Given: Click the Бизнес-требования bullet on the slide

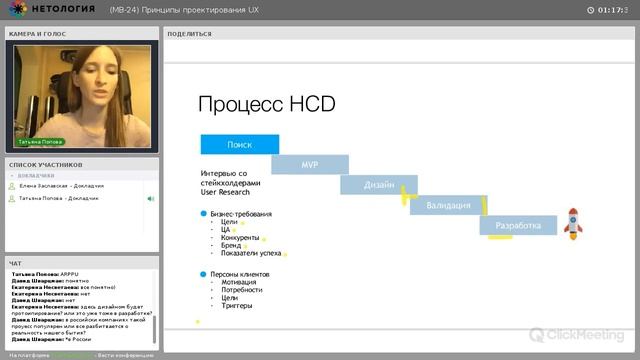Looking at the screenshot, I should click(241, 214).
